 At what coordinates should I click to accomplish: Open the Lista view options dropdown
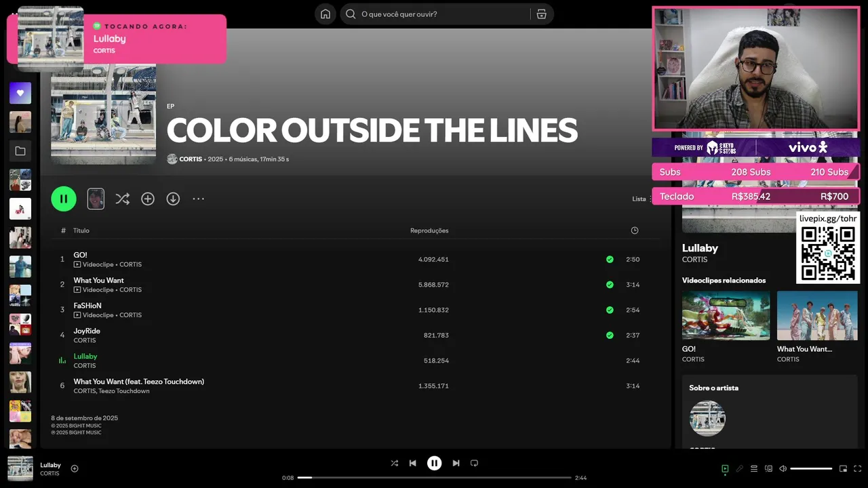coord(641,199)
